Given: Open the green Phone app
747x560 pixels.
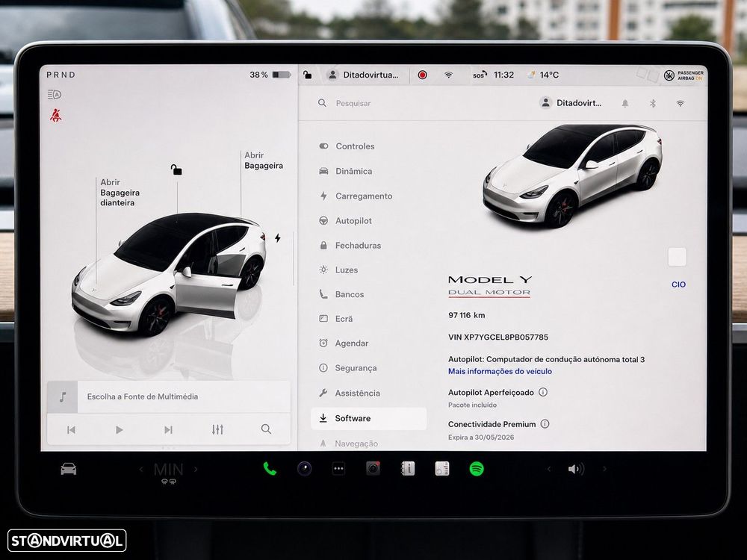Looking at the screenshot, I should [x=270, y=469].
